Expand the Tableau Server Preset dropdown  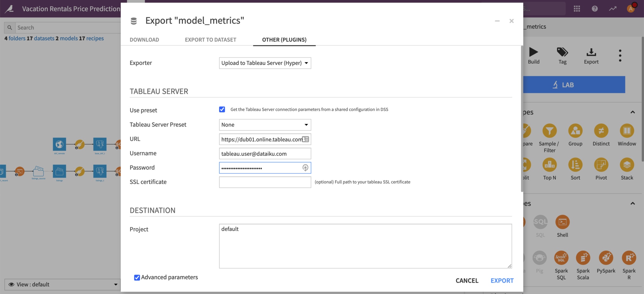pyautogui.click(x=264, y=125)
